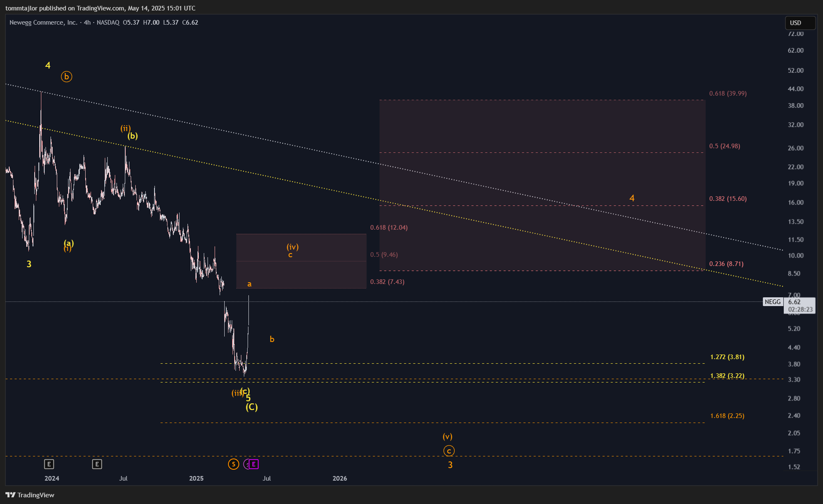Click the orange (v) wave label
This screenshot has height=504, width=823.
click(x=448, y=436)
